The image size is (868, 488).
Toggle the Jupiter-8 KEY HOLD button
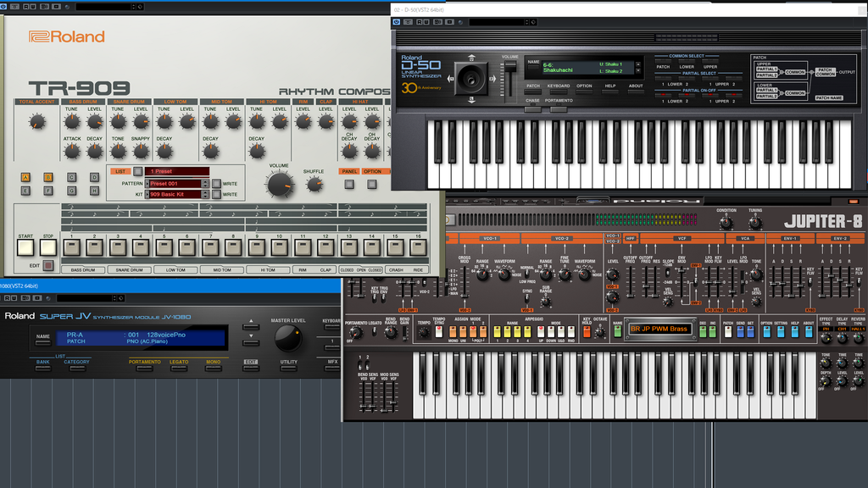(587, 332)
